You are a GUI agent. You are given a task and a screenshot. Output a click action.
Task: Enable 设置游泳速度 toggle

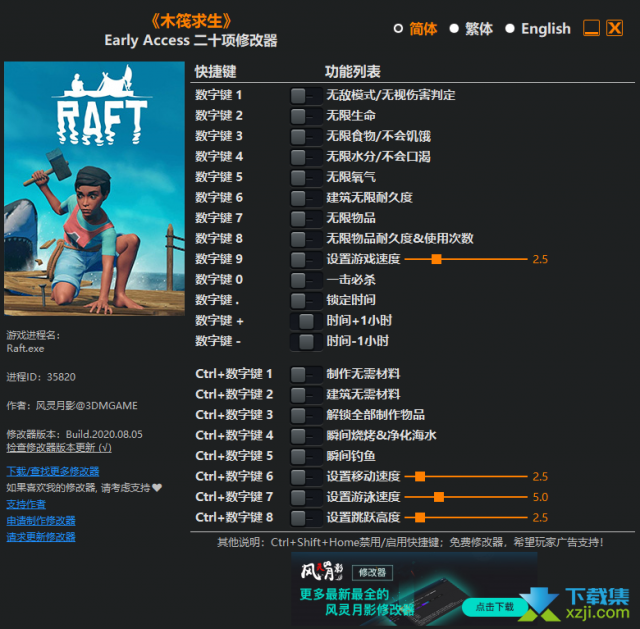[x=306, y=498]
